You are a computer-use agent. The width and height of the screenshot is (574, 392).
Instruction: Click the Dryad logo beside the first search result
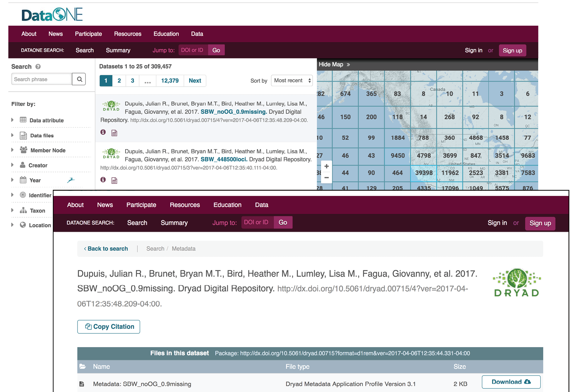pyautogui.click(x=111, y=106)
